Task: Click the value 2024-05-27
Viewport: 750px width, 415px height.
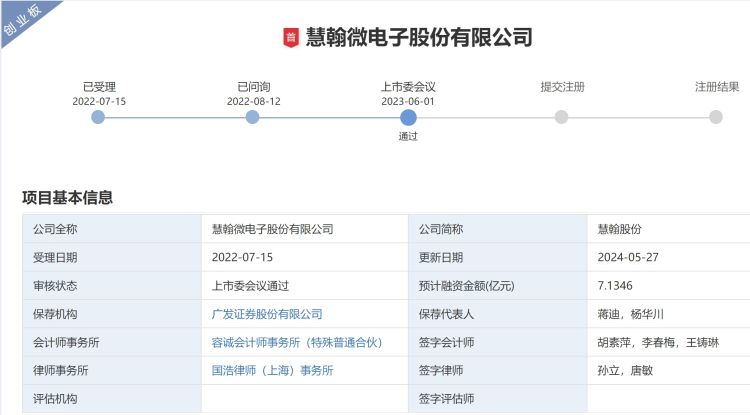Action: pyautogui.click(x=628, y=257)
